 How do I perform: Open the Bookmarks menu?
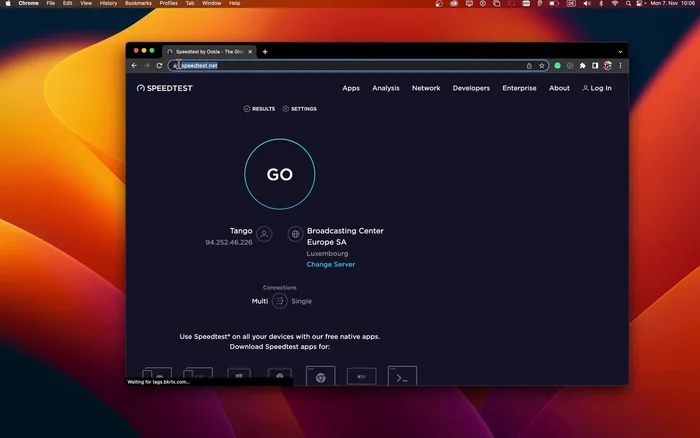[138, 3]
